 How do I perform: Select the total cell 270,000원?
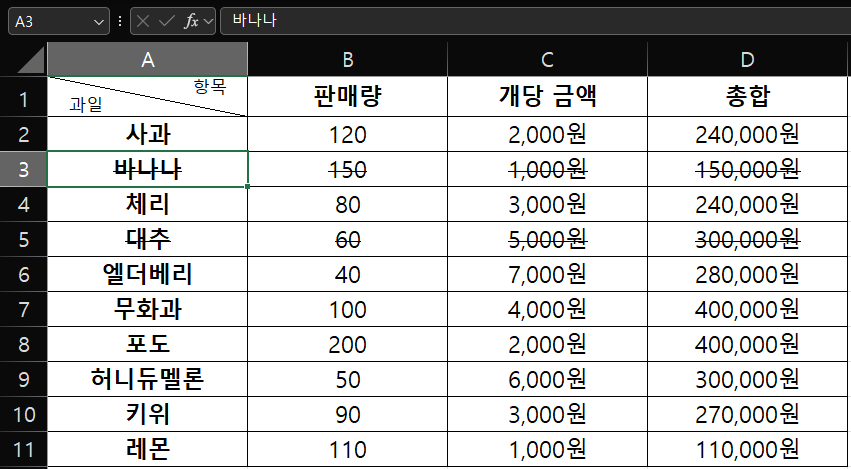[747, 414]
